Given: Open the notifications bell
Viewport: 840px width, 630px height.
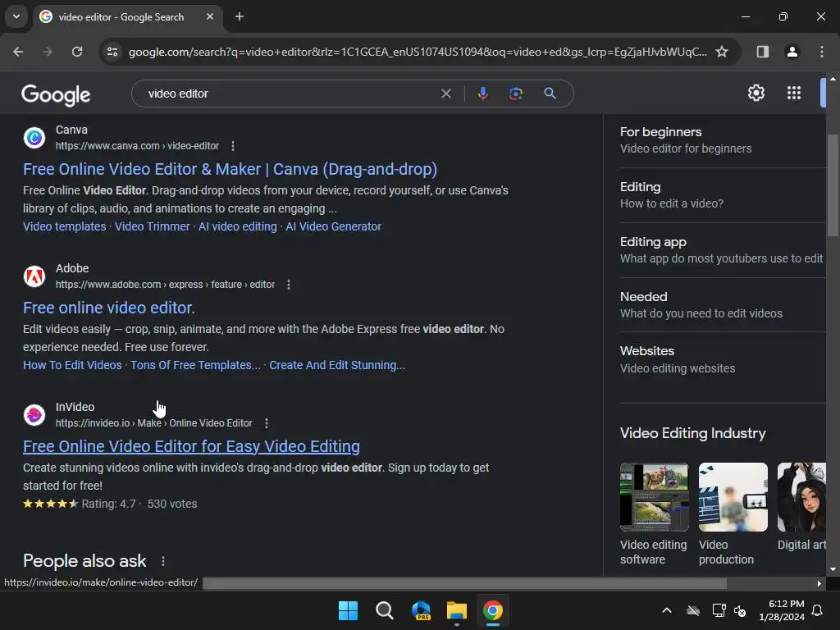Looking at the screenshot, I should coord(818,610).
